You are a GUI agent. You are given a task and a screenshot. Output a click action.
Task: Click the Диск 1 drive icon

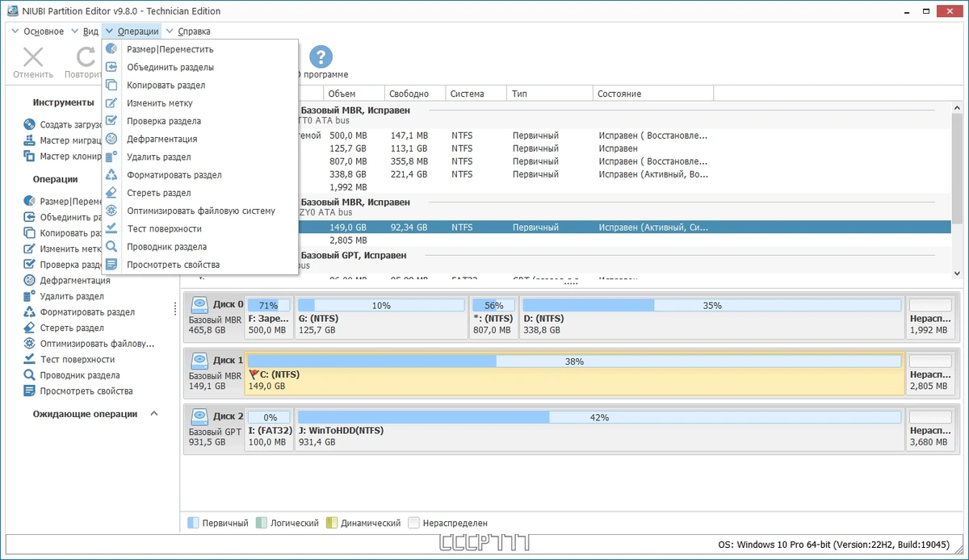pos(199,360)
